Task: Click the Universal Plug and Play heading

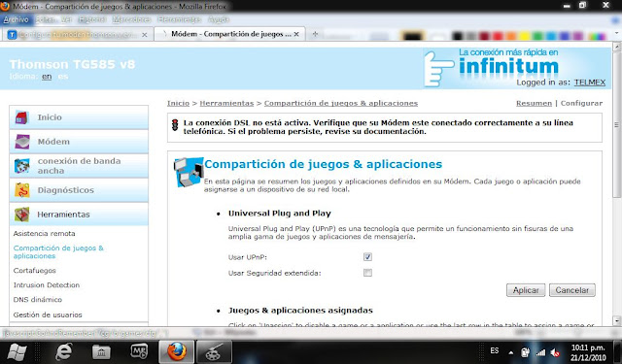Action: [279, 214]
